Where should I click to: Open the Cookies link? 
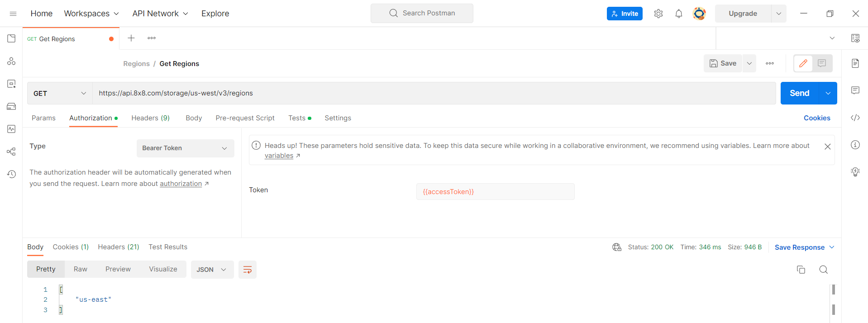[817, 118]
